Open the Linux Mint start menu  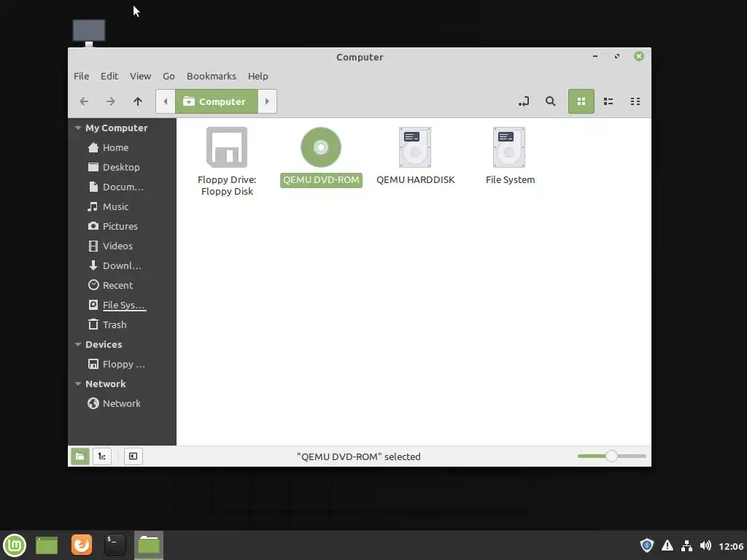tap(15, 545)
